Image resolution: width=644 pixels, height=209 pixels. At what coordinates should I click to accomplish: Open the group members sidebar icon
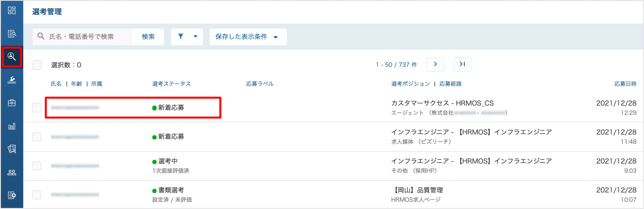(x=12, y=172)
